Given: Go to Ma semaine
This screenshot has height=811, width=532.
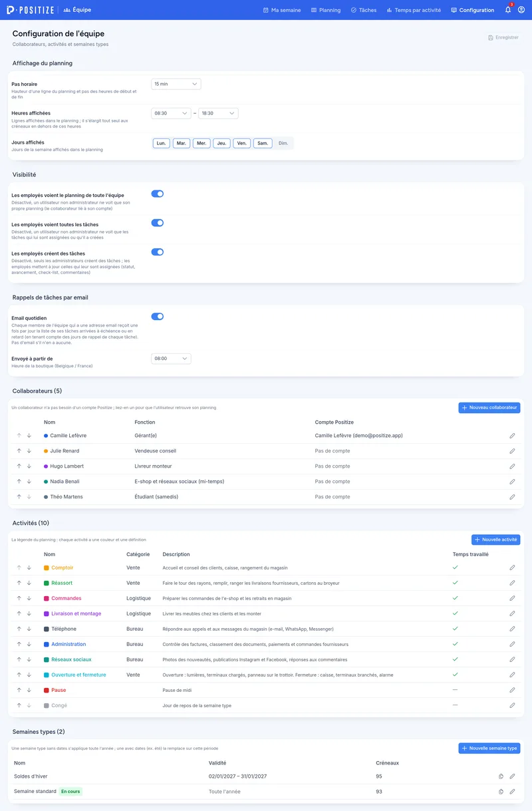Looking at the screenshot, I should [x=282, y=10].
